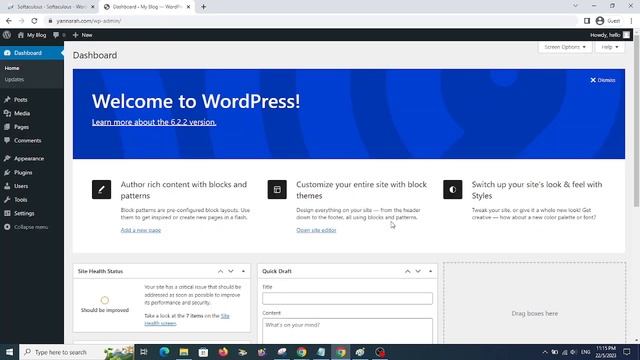Expand the Help dropdown
The width and height of the screenshot is (640, 360).
point(610,47)
